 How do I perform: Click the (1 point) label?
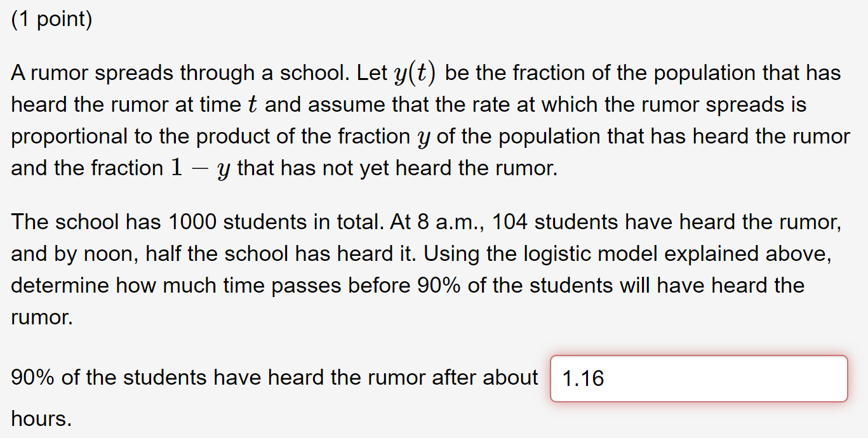pos(51,19)
